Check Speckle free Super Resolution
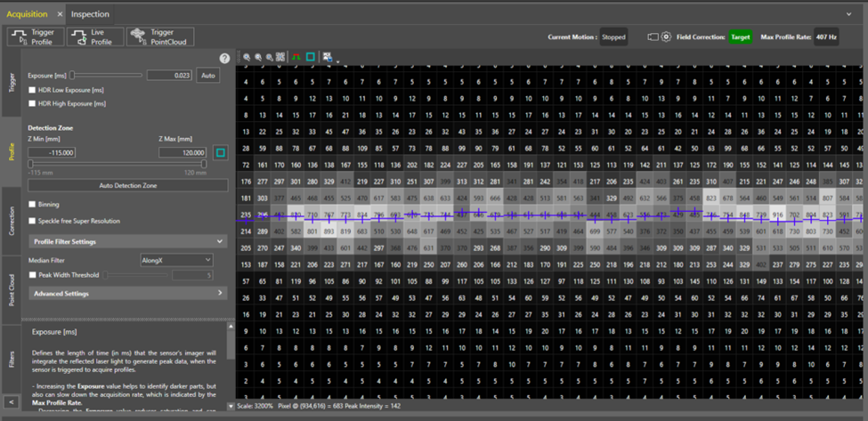Viewport: 868px width, 421px height. (33, 221)
